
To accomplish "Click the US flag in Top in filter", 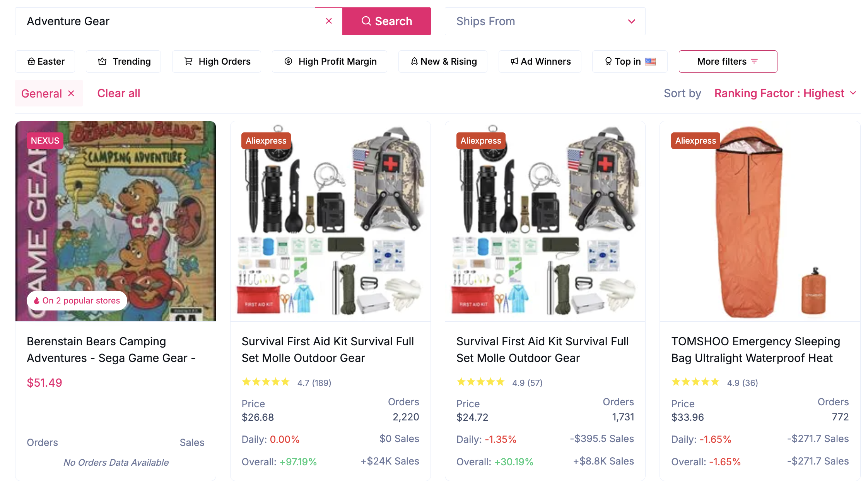I will pos(651,61).
